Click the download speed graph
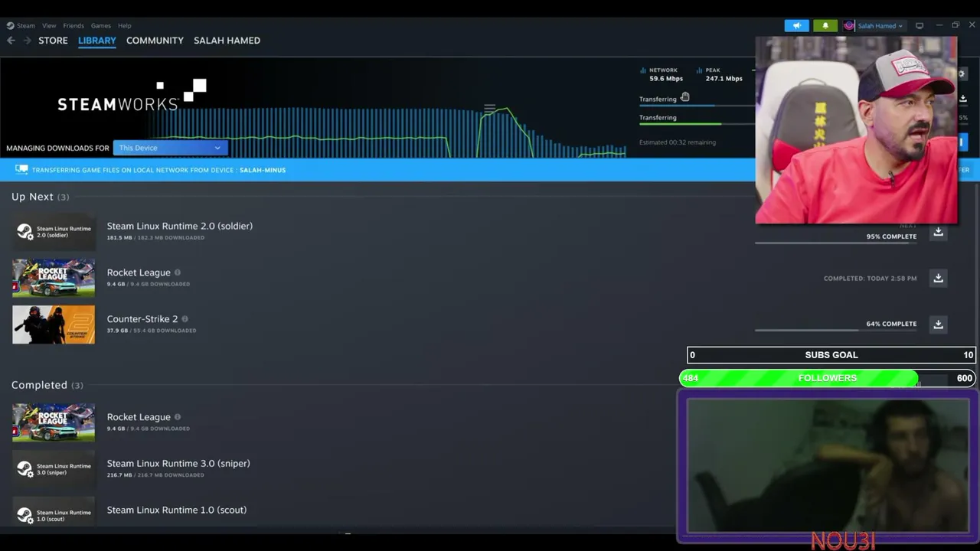Image resolution: width=980 pixels, height=551 pixels. pos(387,132)
